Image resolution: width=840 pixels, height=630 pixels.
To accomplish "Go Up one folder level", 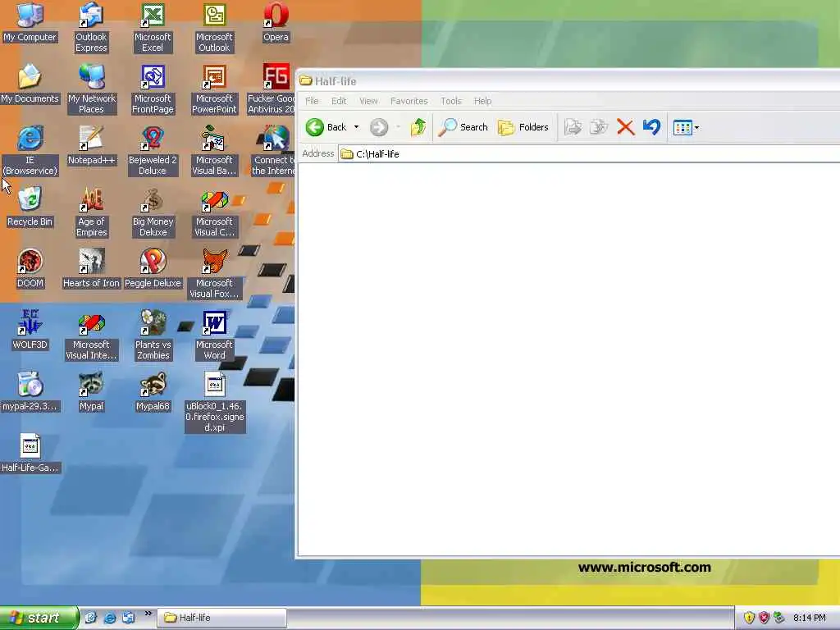I will pyautogui.click(x=418, y=127).
